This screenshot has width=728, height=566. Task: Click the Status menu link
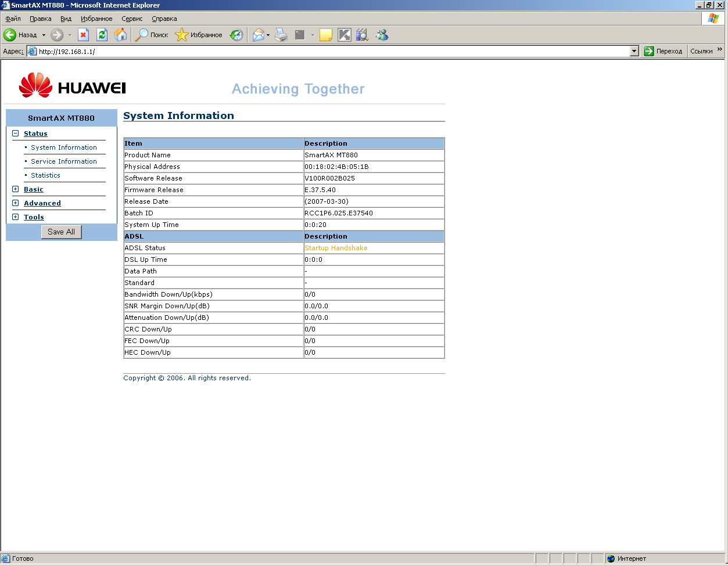coord(35,134)
